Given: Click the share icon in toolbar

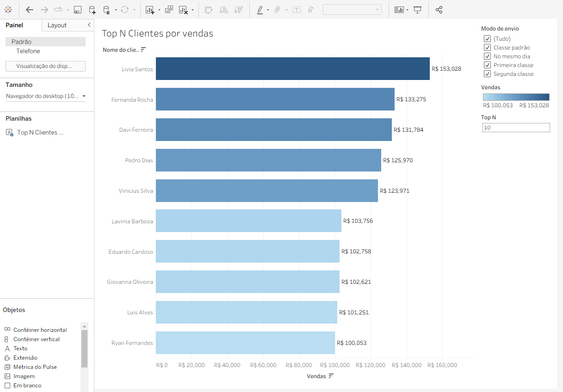Looking at the screenshot, I should click(x=439, y=9).
